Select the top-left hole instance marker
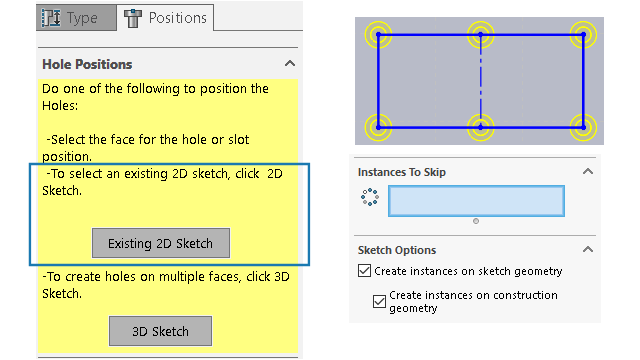 pyautogui.click(x=378, y=35)
